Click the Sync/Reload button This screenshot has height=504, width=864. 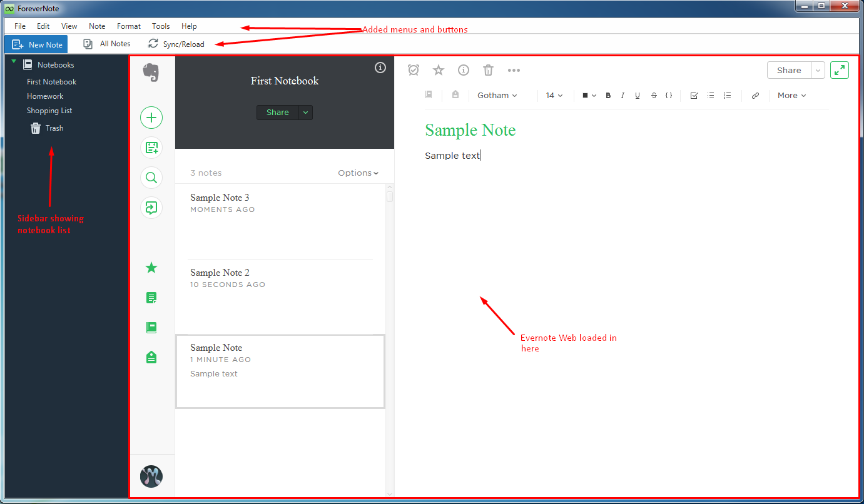(x=176, y=44)
